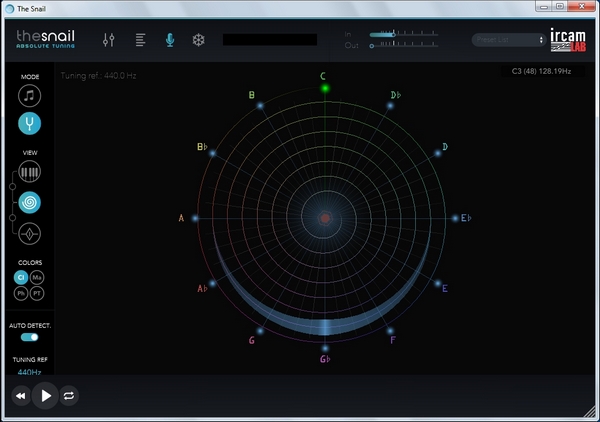Maximize The Snail window
The image size is (600, 422).
[559, 7]
